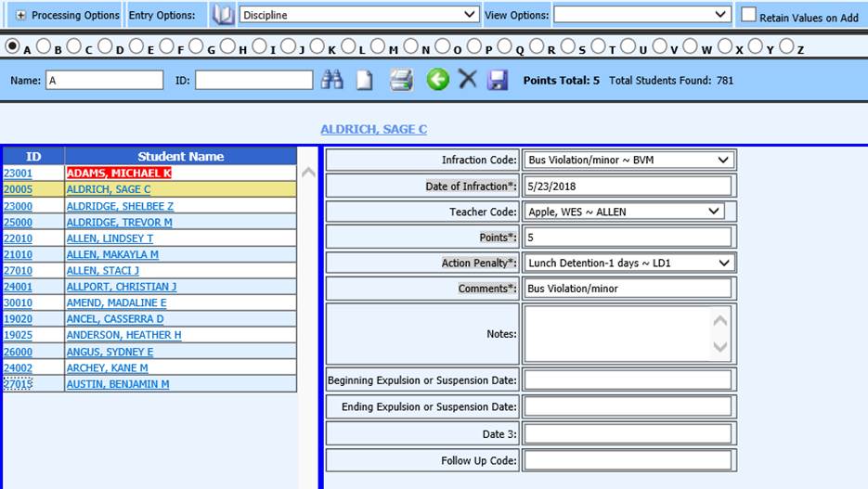Image resolution: width=868 pixels, height=489 pixels.
Task: Select the letter M radio button
Action: click(378, 46)
